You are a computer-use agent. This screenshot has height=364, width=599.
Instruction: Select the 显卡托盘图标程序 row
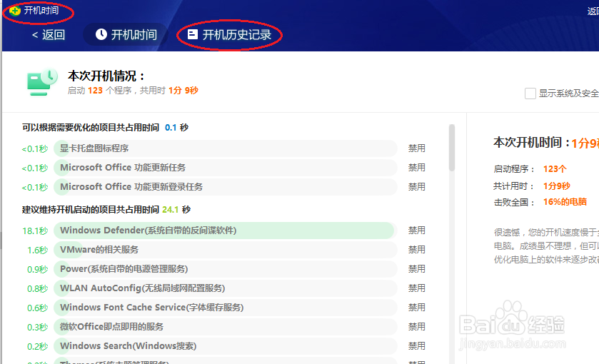pyautogui.click(x=226, y=148)
